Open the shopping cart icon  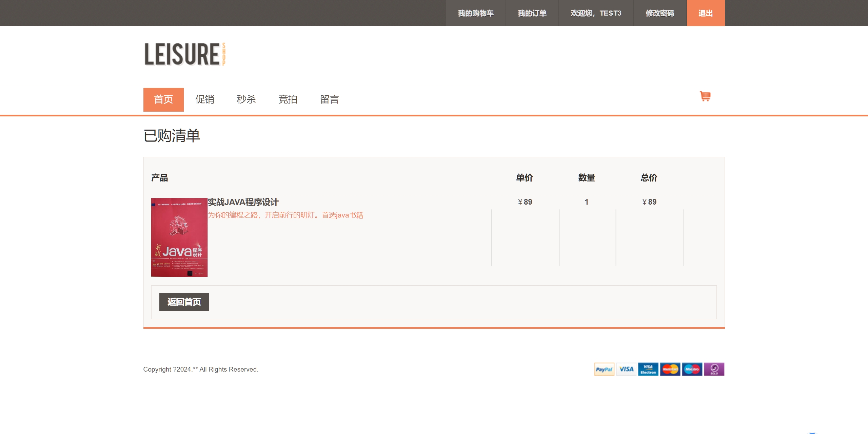[x=705, y=96]
